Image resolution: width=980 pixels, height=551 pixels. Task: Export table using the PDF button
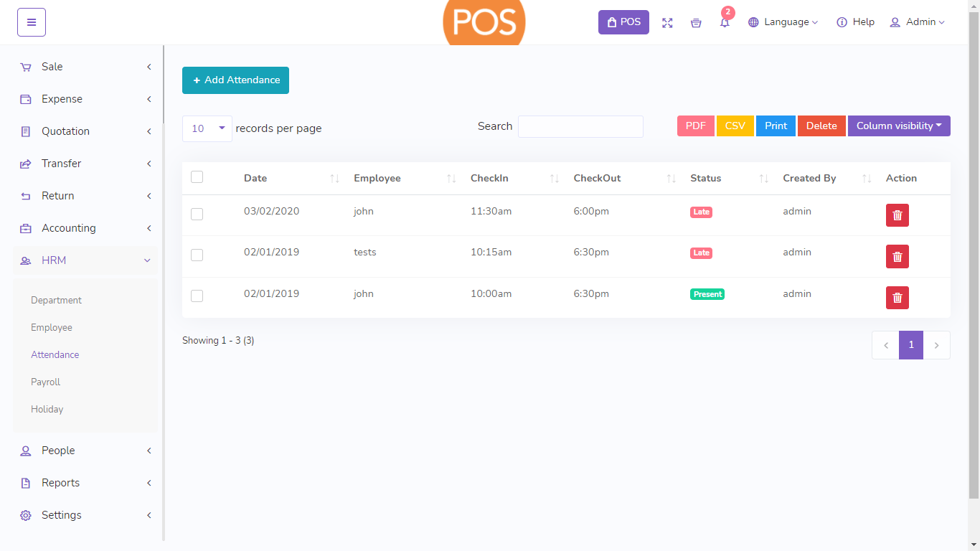click(x=695, y=126)
